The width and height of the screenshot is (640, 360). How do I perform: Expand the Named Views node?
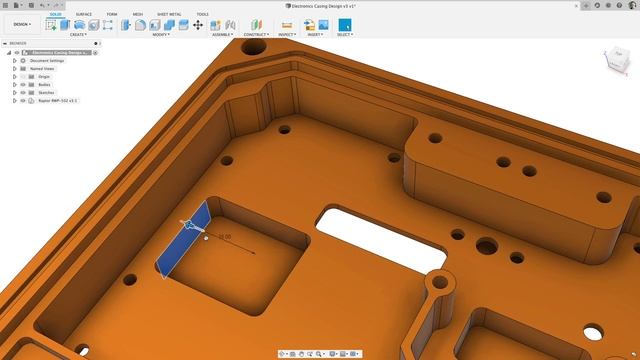pyautogui.click(x=15, y=69)
